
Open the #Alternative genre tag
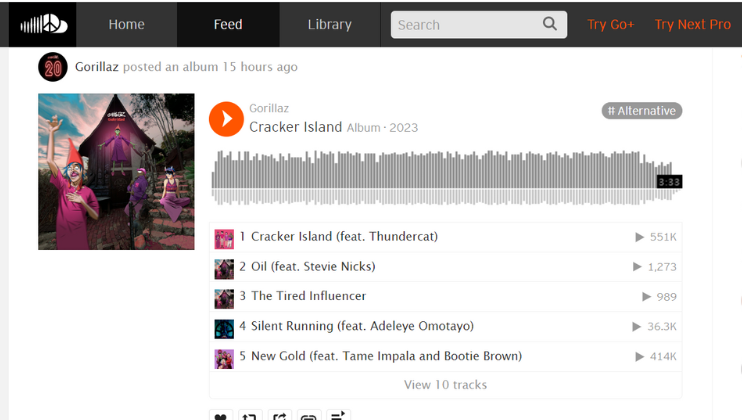coord(642,111)
